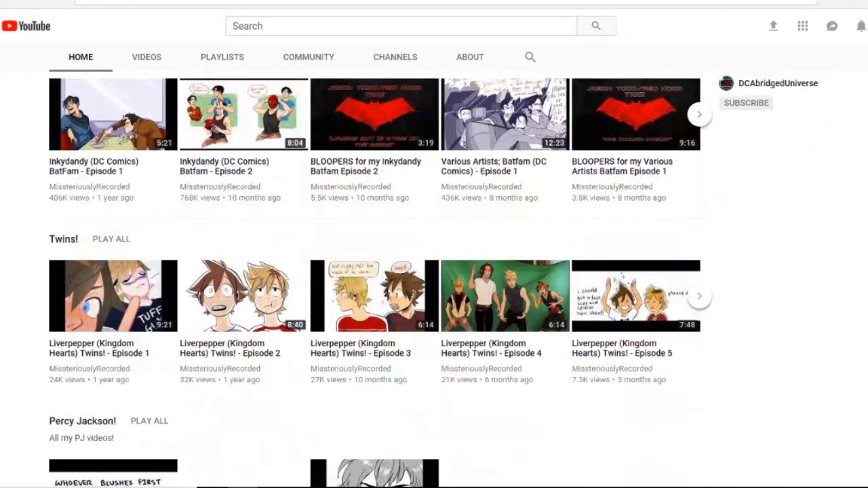Click the 'All my PJ videos!' description

[81, 438]
